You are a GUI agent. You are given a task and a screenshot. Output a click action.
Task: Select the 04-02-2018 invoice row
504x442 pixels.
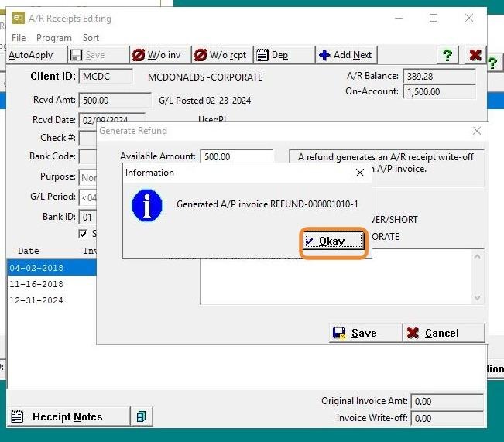point(52,268)
